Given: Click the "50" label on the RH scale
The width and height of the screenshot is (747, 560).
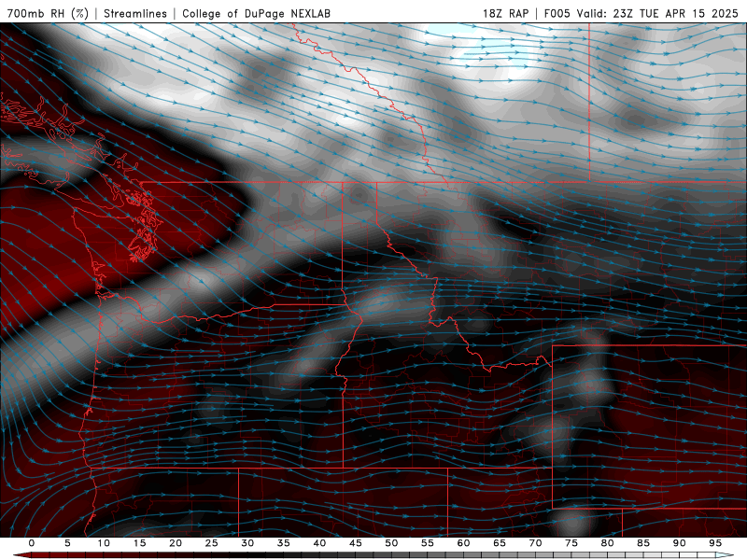Looking at the screenshot, I should pyautogui.click(x=391, y=543).
